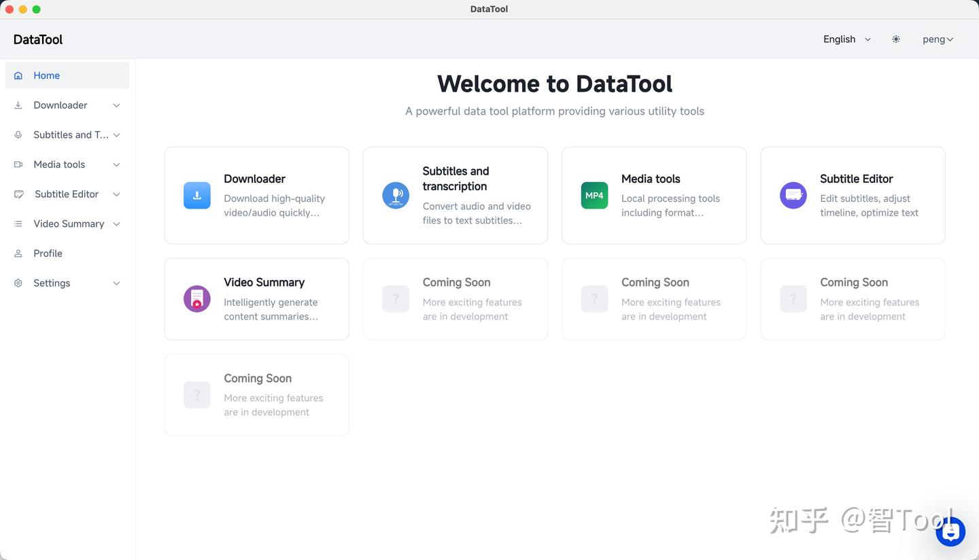The width and height of the screenshot is (979, 560).
Task: Open the Subtitles and transcription card title
Action: tap(456, 179)
